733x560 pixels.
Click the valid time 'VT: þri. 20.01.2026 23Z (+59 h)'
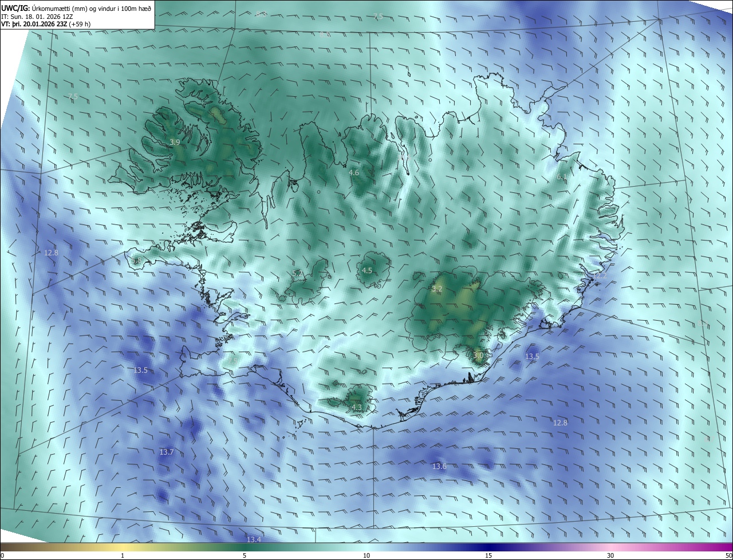[46, 24]
